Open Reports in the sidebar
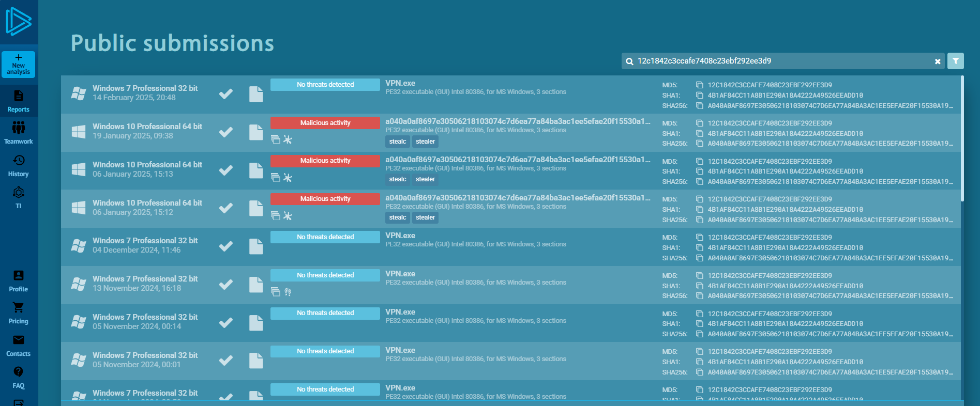Viewport: 980px width, 406px height. pyautogui.click(x=19, y=101)
